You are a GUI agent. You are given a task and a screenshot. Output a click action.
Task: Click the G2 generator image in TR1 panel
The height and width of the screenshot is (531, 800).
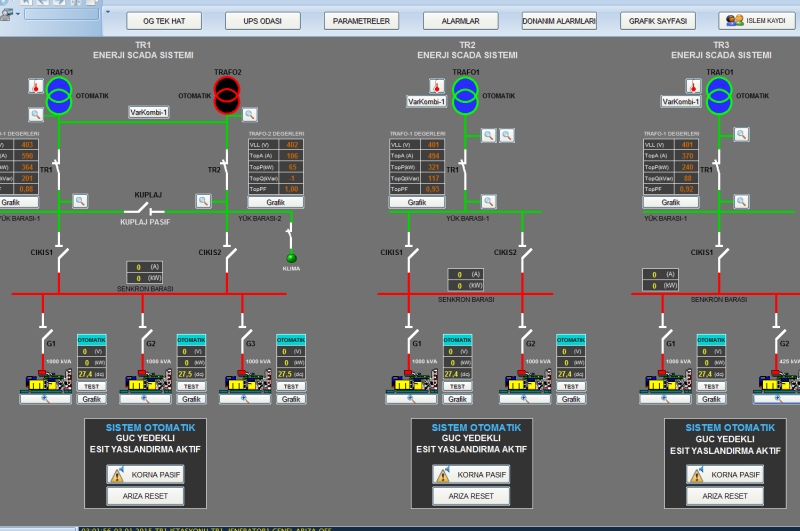tap(146, 382)
